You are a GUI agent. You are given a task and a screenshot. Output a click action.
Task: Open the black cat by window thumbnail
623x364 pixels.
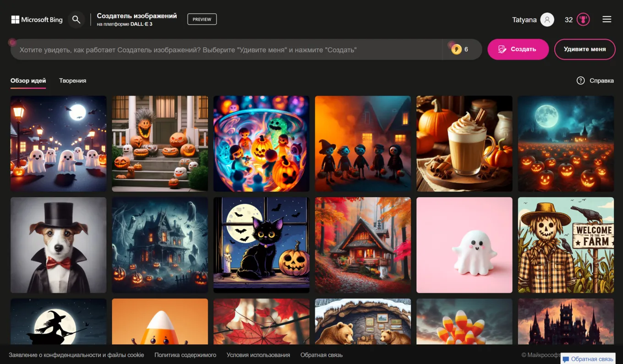tap(262, 245)
